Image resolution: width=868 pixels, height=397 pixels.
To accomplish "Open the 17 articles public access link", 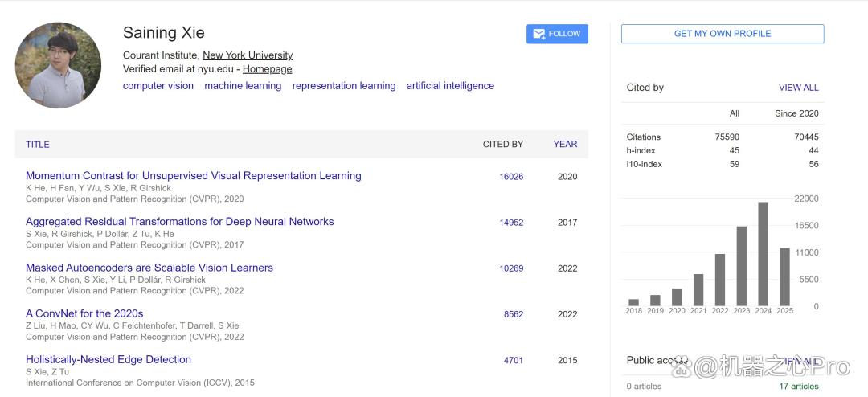I will 799,387.
